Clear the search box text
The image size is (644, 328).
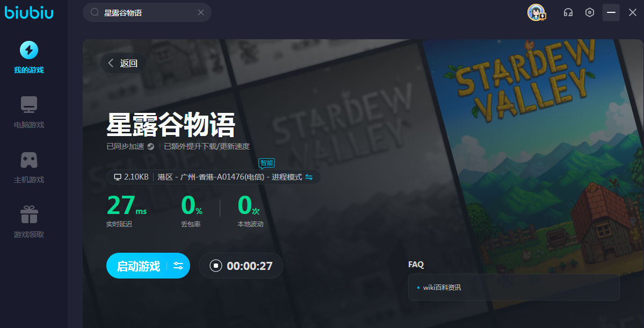(x=201, y=12)
